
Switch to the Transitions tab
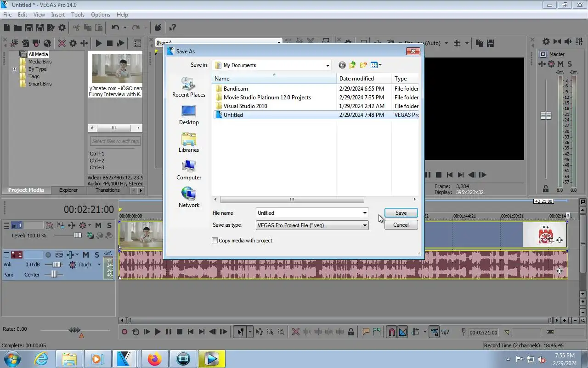coord(107,190)
